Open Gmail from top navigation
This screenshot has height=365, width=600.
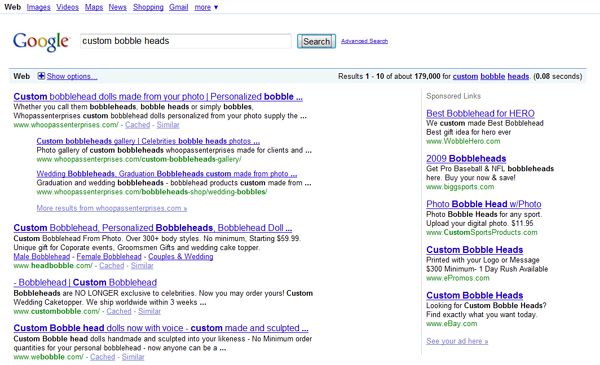[x=179, y=7]
